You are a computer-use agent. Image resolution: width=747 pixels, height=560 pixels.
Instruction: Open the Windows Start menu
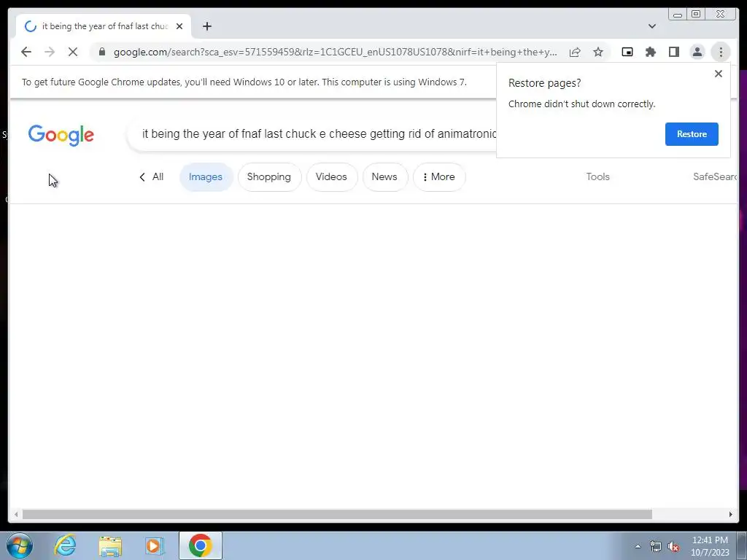20,545
